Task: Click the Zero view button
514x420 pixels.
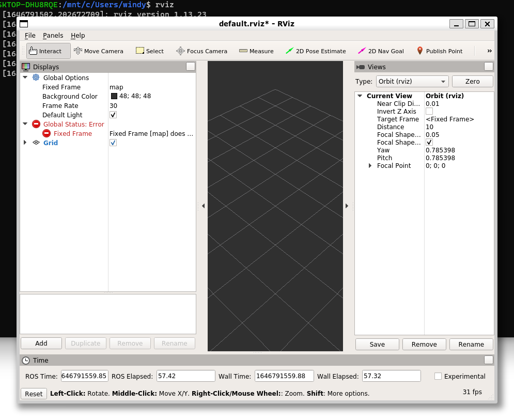Action: point(472,81)
